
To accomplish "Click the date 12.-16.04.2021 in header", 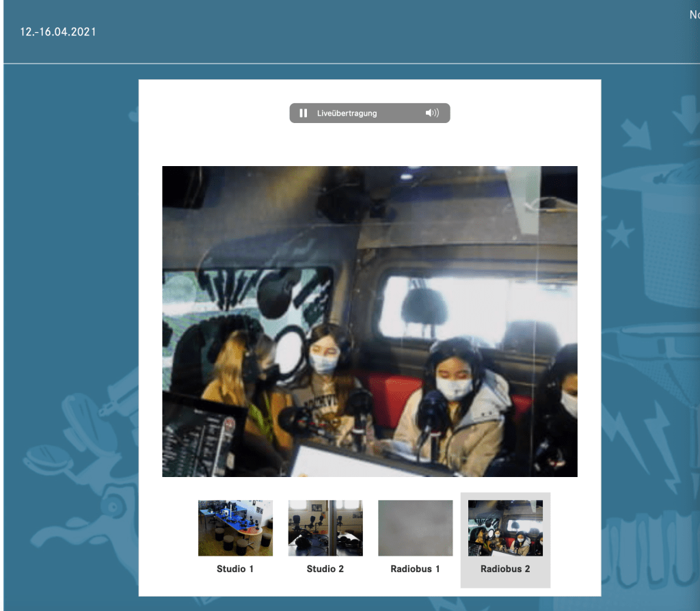I will [59, 32].
